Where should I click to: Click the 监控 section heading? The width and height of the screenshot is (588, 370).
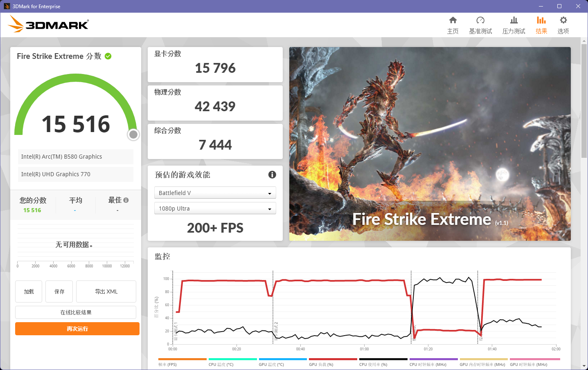[162, 256]
